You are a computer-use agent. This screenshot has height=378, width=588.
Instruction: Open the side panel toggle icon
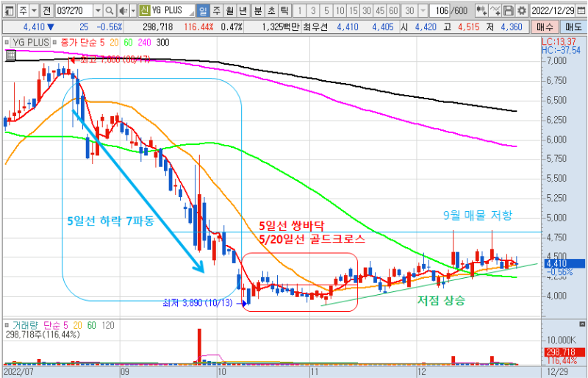pyautogui.click(x=10, y=10)
